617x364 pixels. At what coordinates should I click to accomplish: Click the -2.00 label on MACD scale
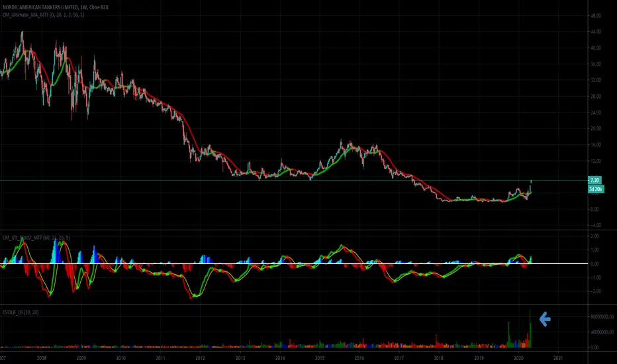[x=594, y=291]
